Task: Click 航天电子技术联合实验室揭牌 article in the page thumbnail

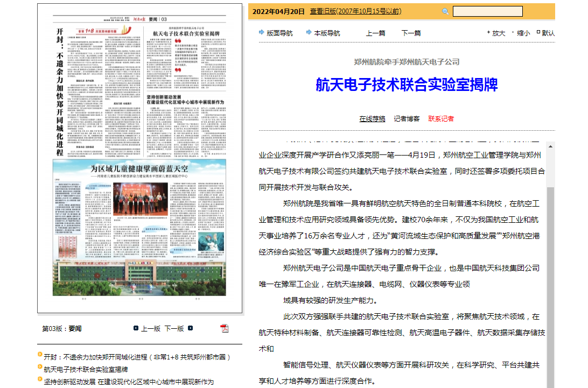Action: 186,58
